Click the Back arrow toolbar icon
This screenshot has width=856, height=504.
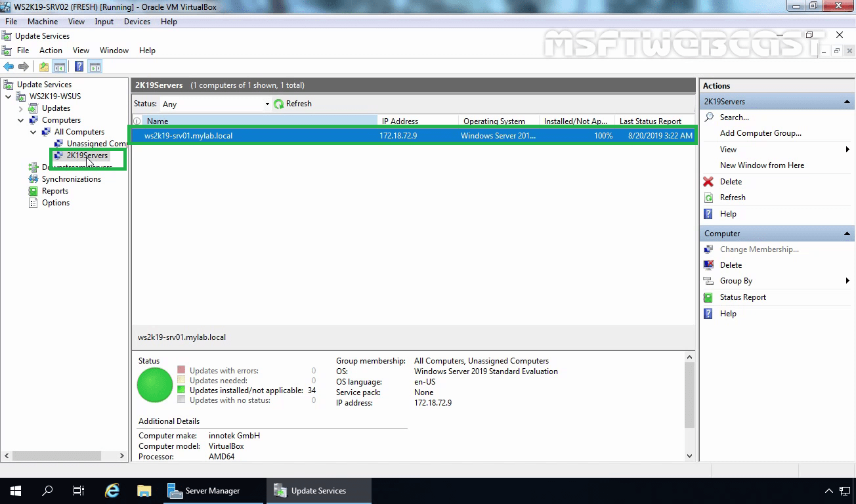tap(9, 66)
